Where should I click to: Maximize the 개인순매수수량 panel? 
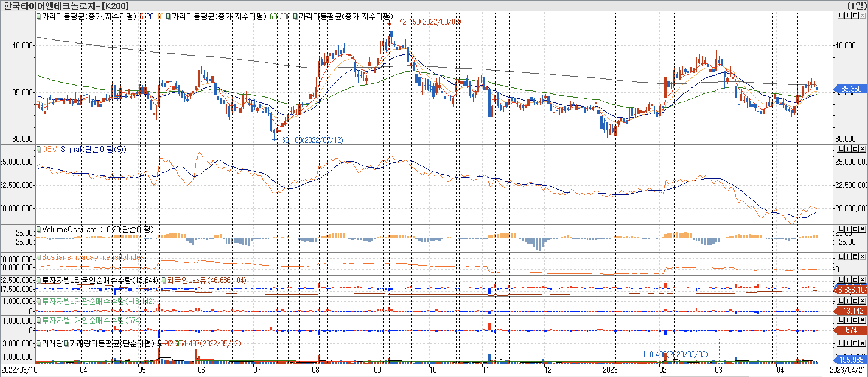(855, 320)
